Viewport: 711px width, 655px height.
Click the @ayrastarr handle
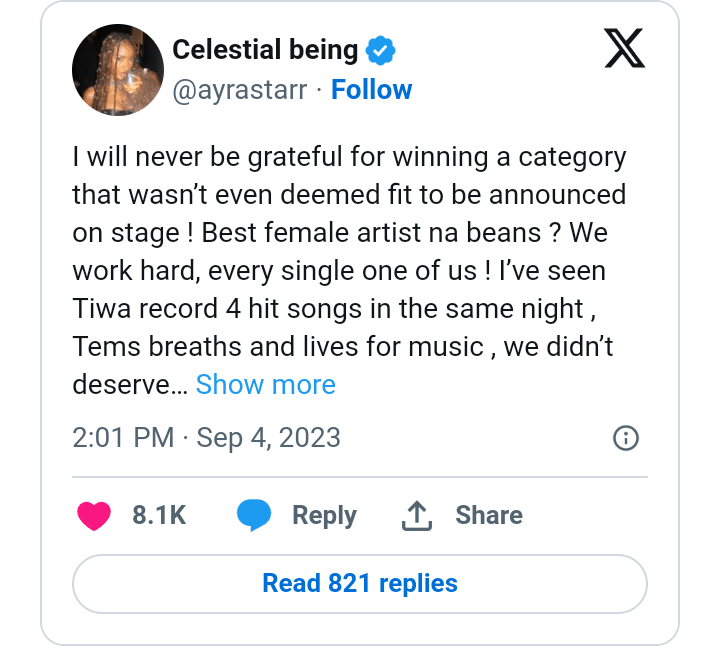[239, 90]
